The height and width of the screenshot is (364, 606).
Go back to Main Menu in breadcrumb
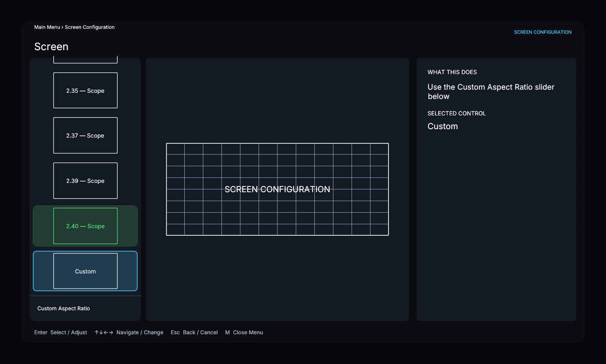pos(47,27)
